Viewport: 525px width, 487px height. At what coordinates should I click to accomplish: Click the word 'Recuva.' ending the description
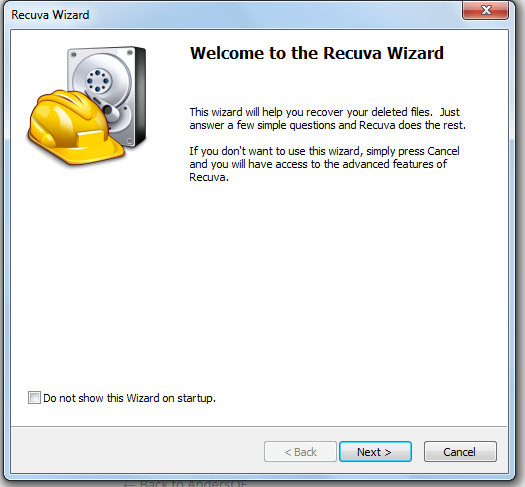(209, 177)
